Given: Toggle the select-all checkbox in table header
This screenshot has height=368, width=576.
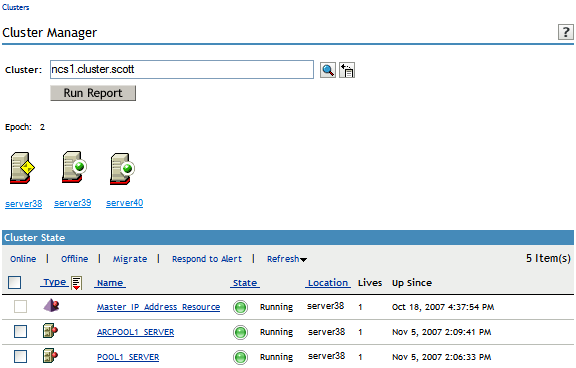Looking at the screenshot, I should [x=14, y=282].
